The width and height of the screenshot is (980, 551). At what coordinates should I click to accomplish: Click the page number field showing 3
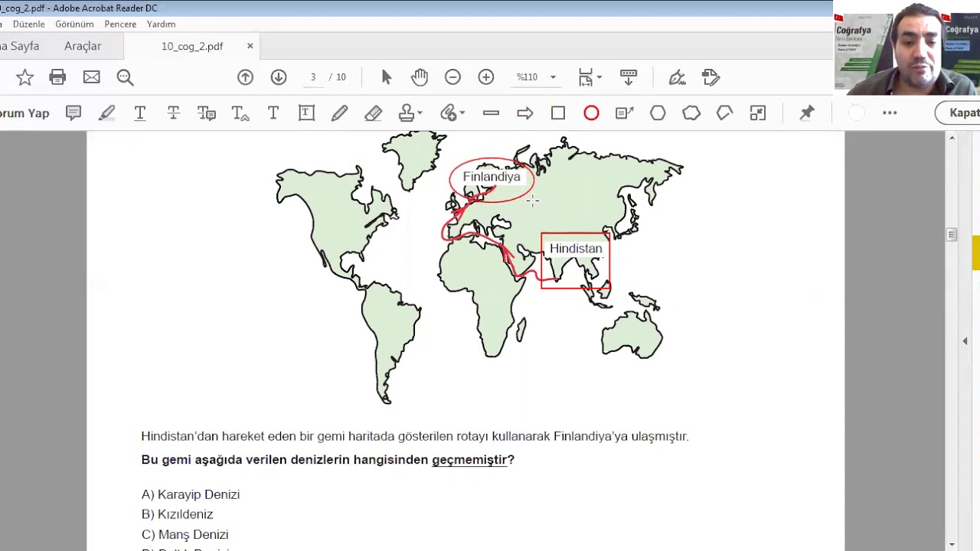pyautogui.click(x=312, y=77)
